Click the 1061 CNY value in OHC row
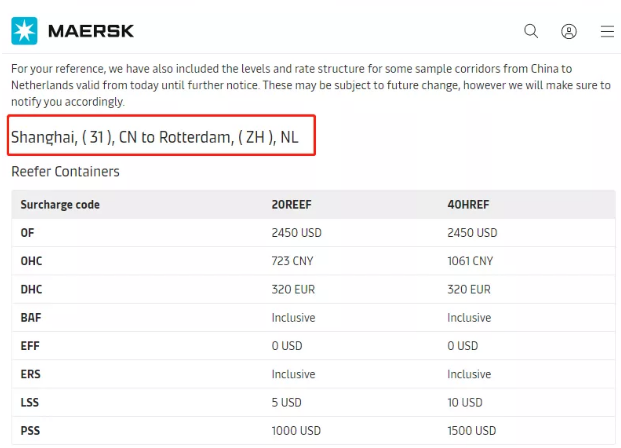The image size is (621, 448). pyautogui.click(x=470, y=261)
